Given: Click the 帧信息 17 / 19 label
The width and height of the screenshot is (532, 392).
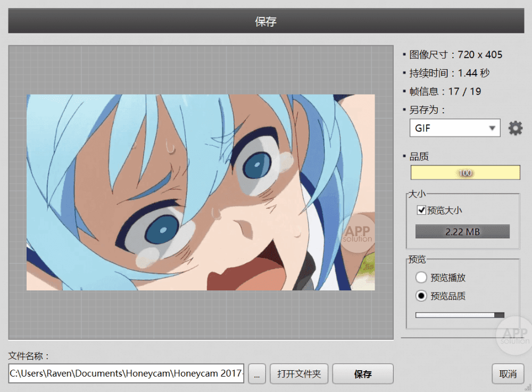Looking at the screenshot, I should (x=445, y=91).
